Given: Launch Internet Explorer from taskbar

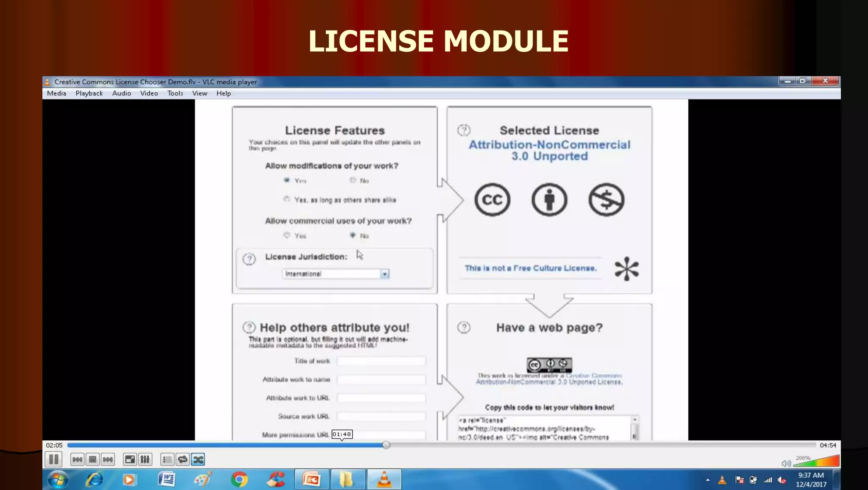Looking at the screenshot, I should 94,480.
